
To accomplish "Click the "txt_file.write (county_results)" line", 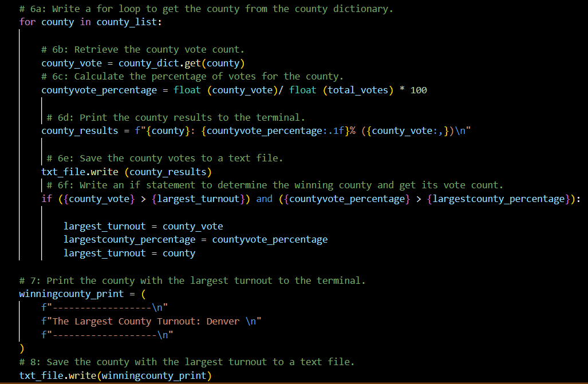I will (127, 172).
